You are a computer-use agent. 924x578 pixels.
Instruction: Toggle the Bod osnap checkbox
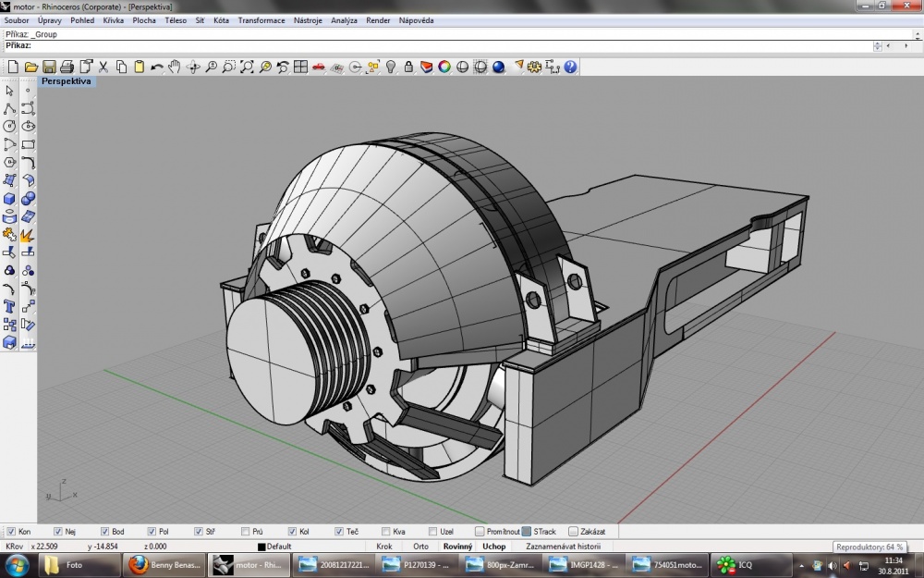pos(104,532)
